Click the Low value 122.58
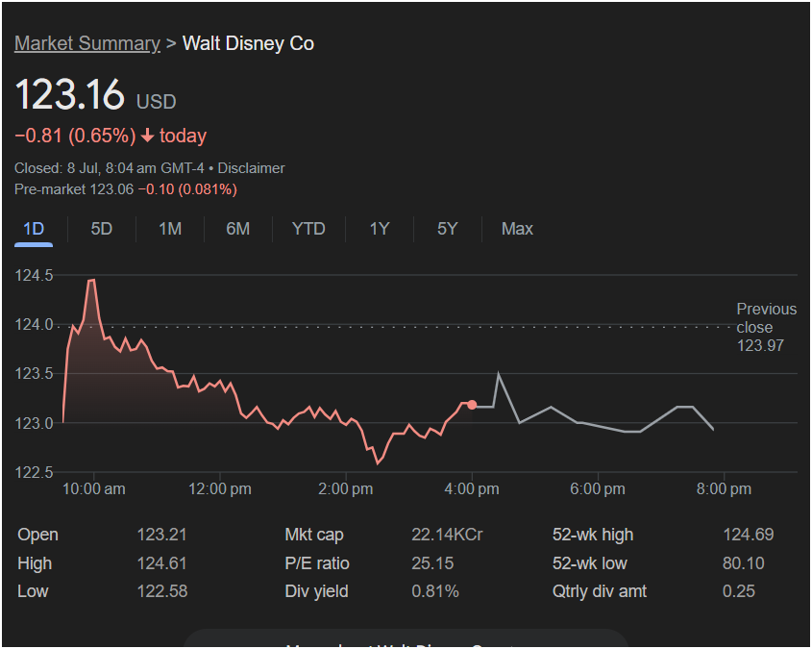This screenshot has height=649, width=812. [x=162, y=591]
